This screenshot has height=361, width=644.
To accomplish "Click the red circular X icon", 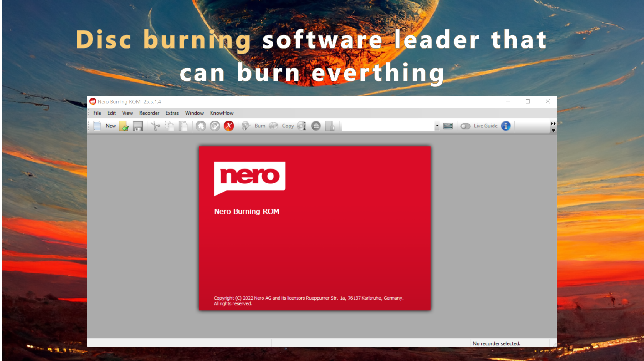I will (229, 126).
